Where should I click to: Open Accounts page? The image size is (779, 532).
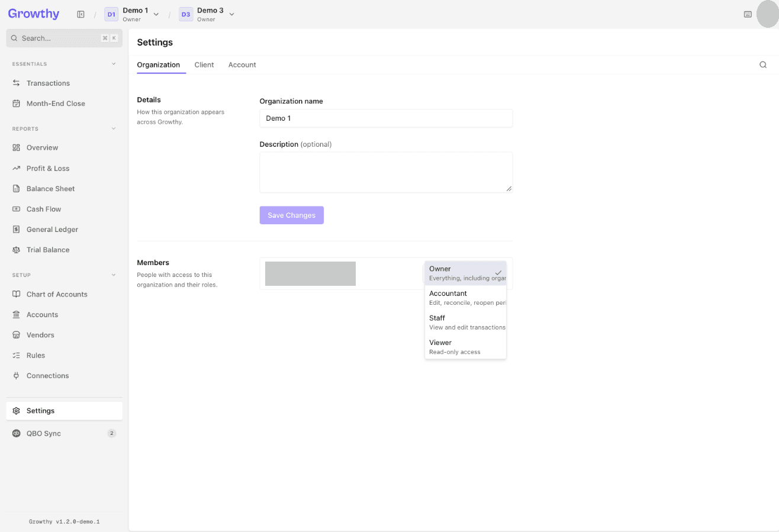pos(65,315)
